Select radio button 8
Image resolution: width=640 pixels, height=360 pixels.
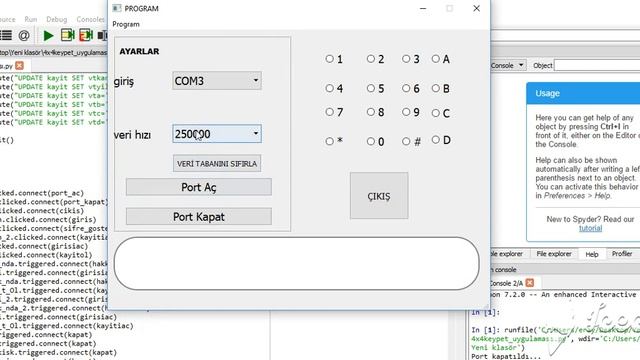pyautogui.click(x=370, y=112)
